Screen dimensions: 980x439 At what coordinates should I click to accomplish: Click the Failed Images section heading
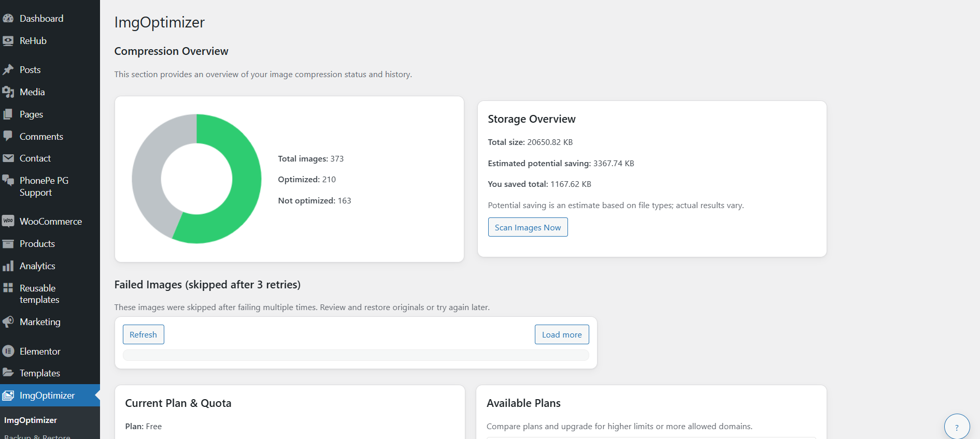[207, 285]
